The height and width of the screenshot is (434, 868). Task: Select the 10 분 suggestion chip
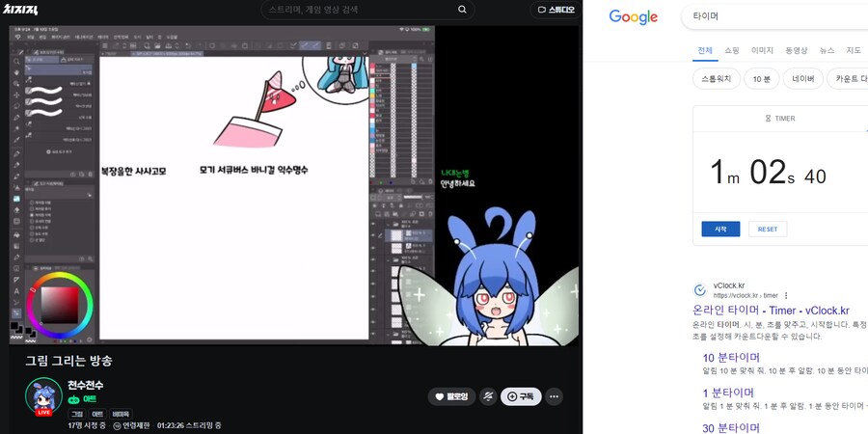(x=761, y=79)
